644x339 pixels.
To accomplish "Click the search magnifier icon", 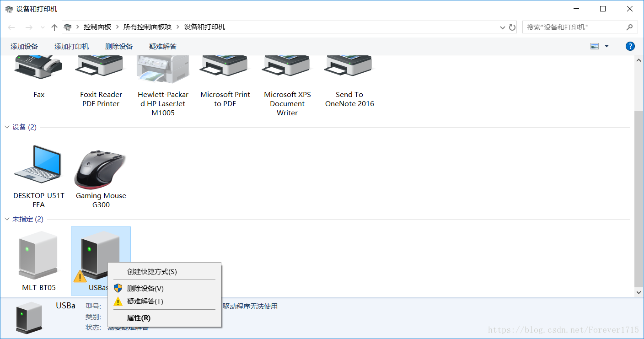I will coord(630,27).
